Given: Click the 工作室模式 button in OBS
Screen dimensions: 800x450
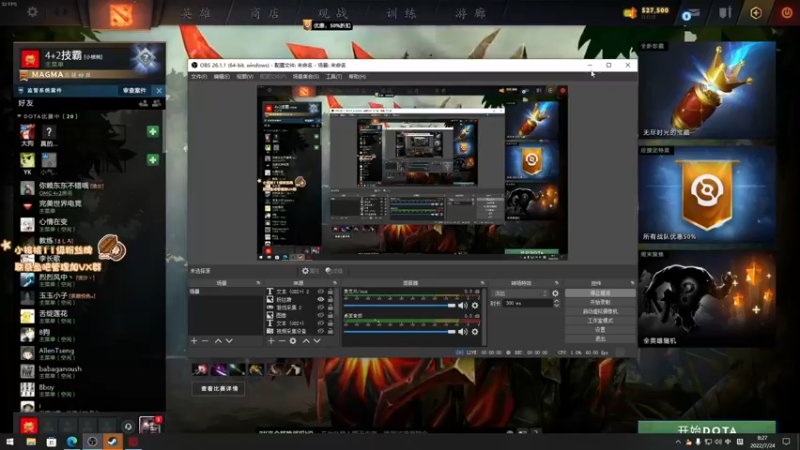Looking at the screenshot, I should [600, 320].
